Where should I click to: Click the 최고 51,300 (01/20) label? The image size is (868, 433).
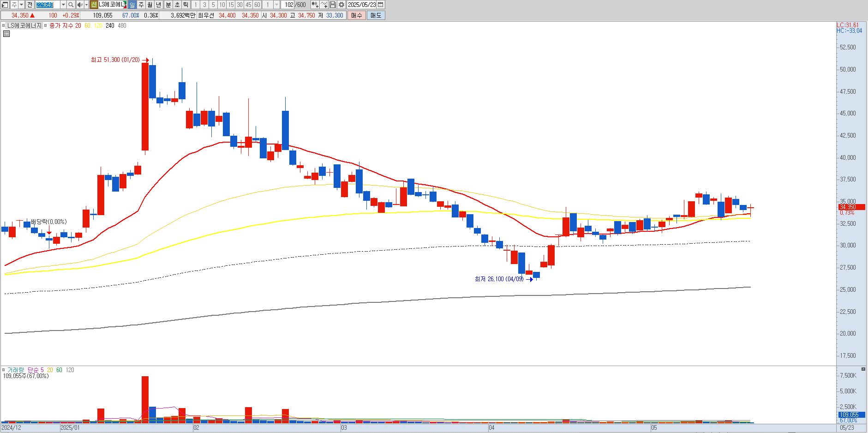tap(115, 60)
